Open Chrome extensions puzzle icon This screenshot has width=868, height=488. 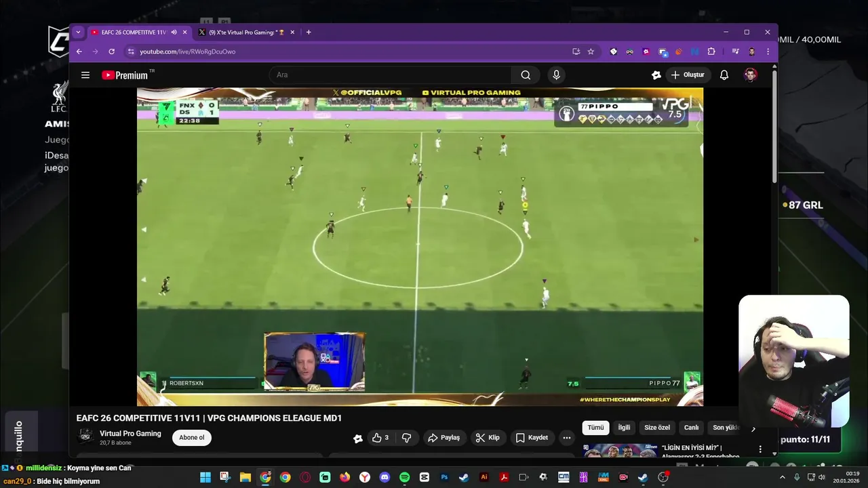point(711,52)
